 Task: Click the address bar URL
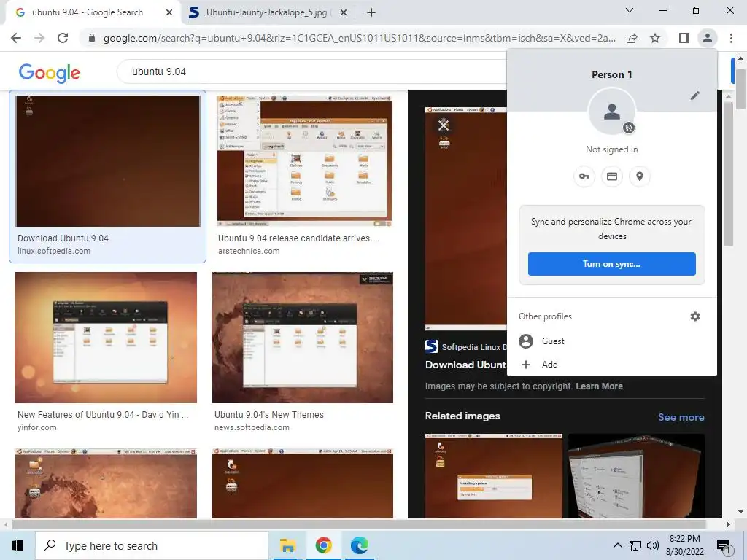pyautogui.click(x=359, y=38)
